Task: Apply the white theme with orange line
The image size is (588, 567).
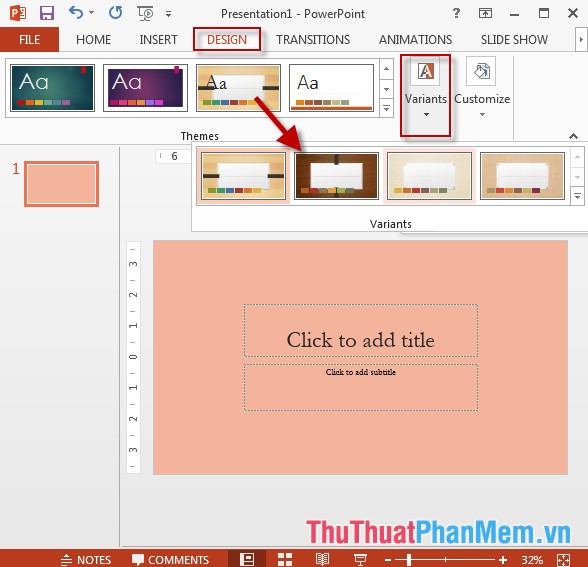Action: coord(332,88)
